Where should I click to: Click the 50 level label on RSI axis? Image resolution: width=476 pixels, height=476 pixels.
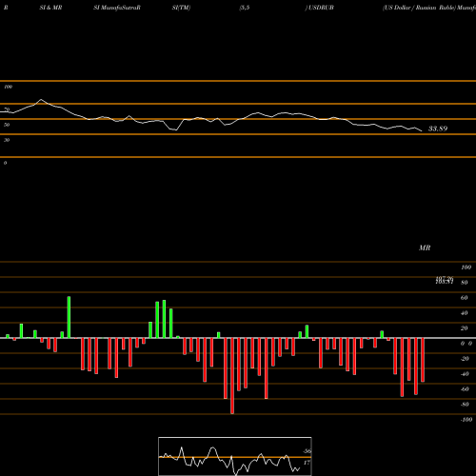point(7,125)
